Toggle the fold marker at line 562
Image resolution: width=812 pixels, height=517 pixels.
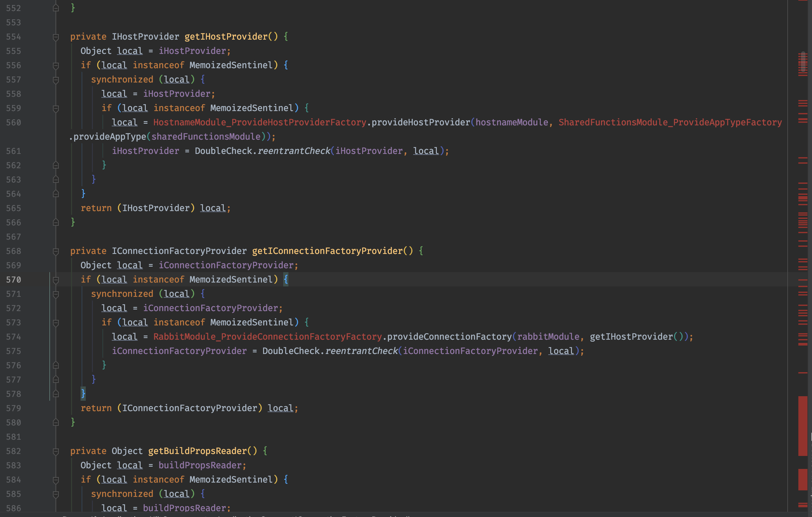pos(56,165)
